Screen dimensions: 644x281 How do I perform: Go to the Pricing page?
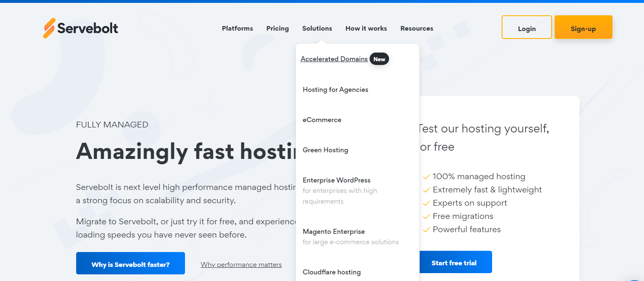pyautogui.click(x=277, y=29)
